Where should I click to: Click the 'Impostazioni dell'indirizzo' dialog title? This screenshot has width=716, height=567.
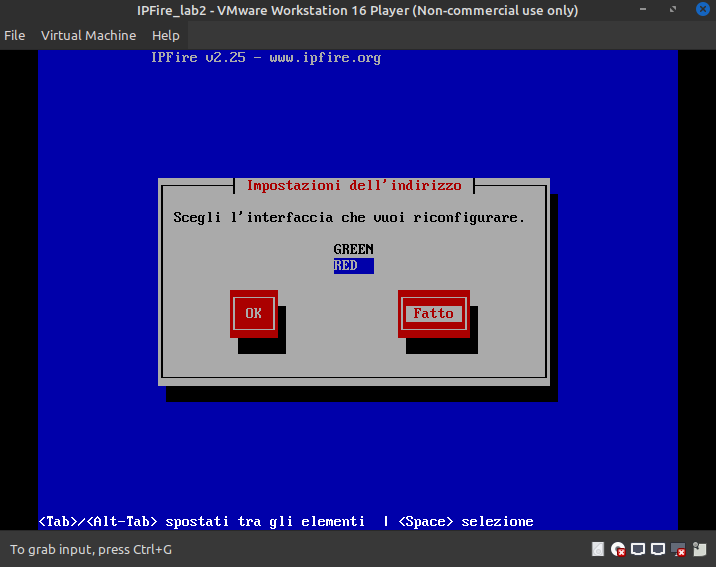pyautogui.click(x=354, y=186)
